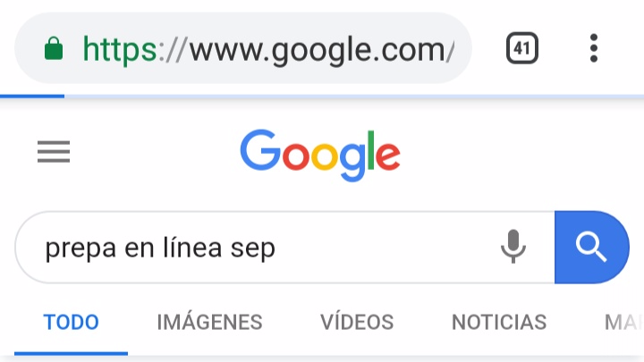The image size is (644, 362).
Task: Open the NOTICIAS results tab
Action: [x=499, y=322]
